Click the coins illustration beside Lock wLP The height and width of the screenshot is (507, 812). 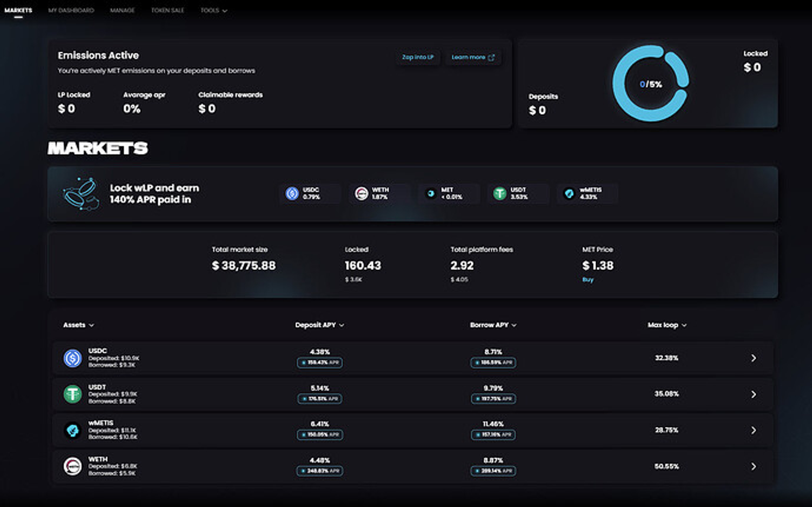(x=81, y=194)
